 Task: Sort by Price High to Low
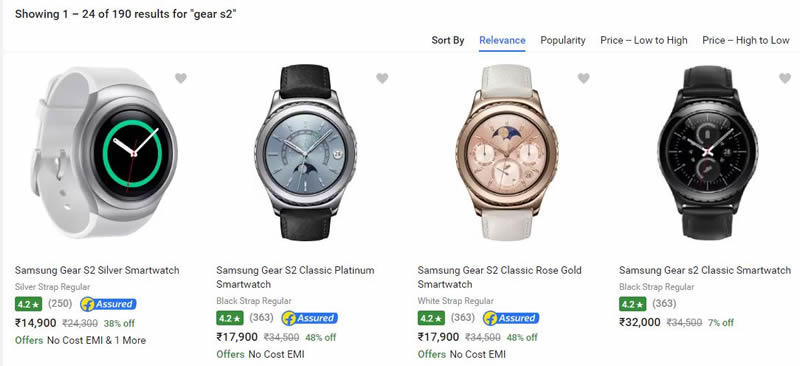[x=746, y=40]
